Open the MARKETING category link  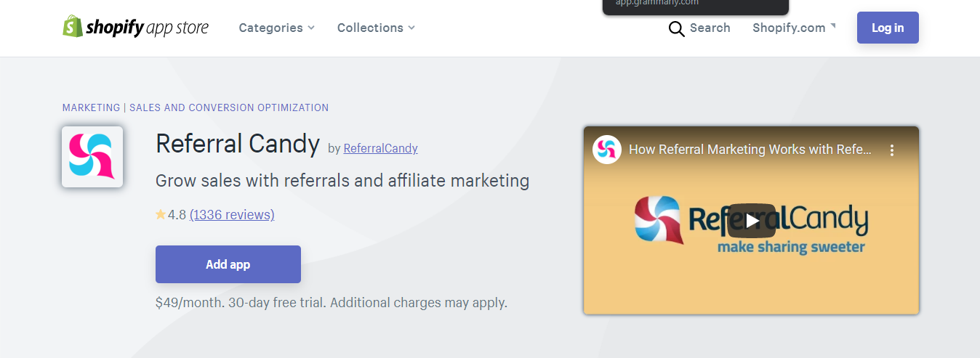tap(91, 107)
